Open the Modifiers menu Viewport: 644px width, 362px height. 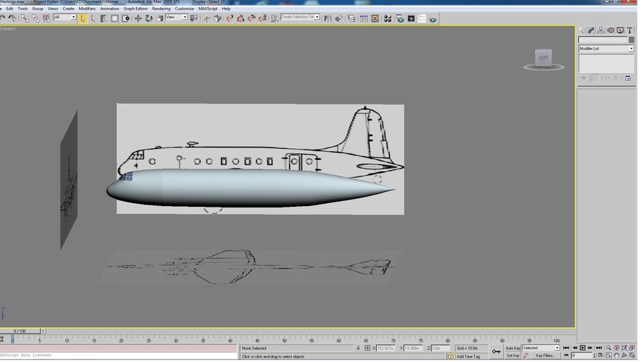[x=87, y=8]
